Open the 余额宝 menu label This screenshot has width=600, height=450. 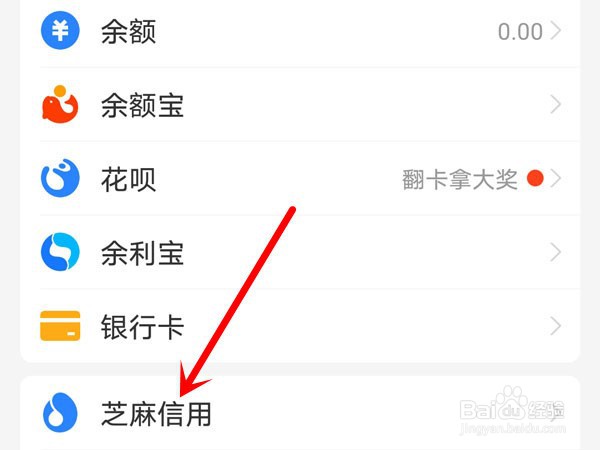coord(142,105)
